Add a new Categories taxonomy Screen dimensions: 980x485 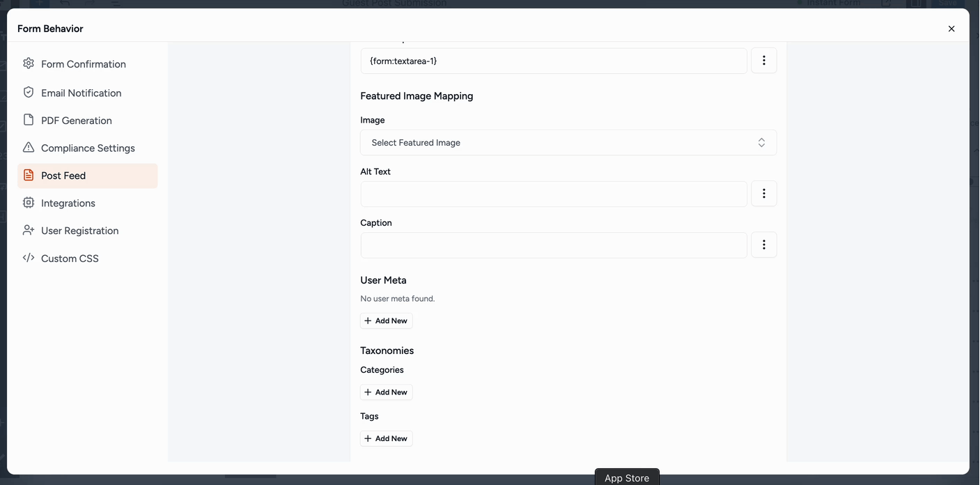point(387,392)
